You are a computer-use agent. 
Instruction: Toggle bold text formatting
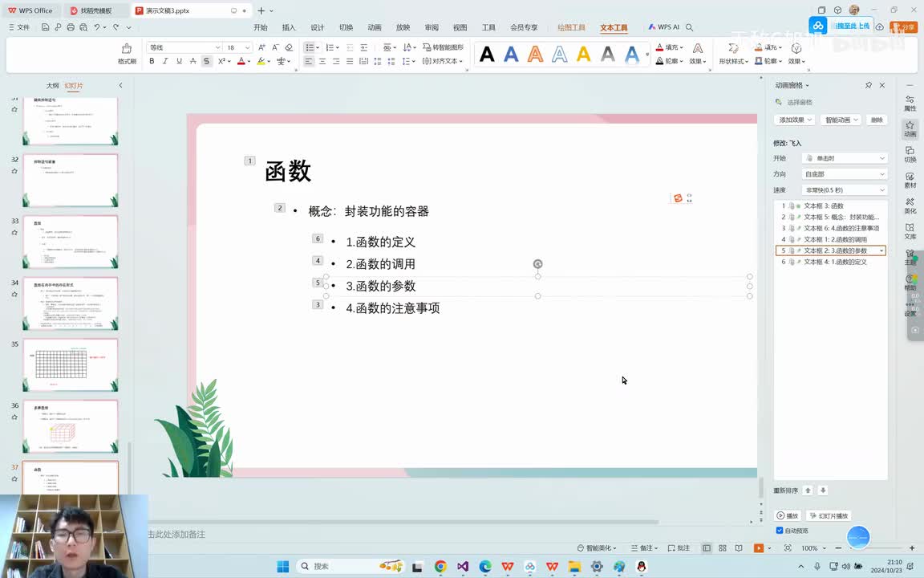pyautogui.click(x=152, y=61)
